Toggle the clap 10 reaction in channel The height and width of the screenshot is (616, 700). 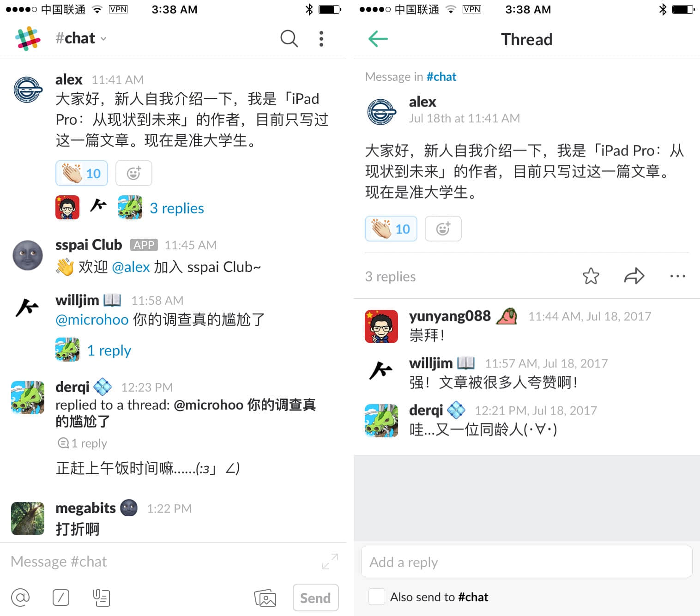(82, 173)
